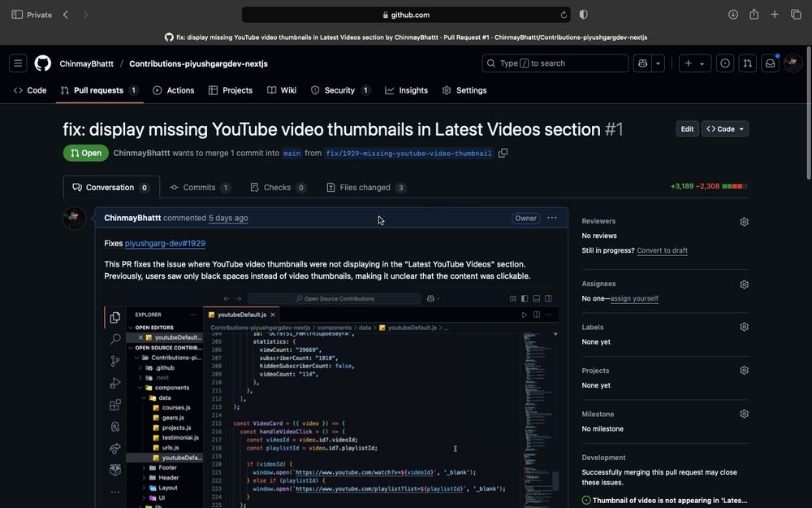This screenshot has width=812, height=508.
Task: Open the repository Settings tab
Action: pyautogui.click(x=464, y=90)
